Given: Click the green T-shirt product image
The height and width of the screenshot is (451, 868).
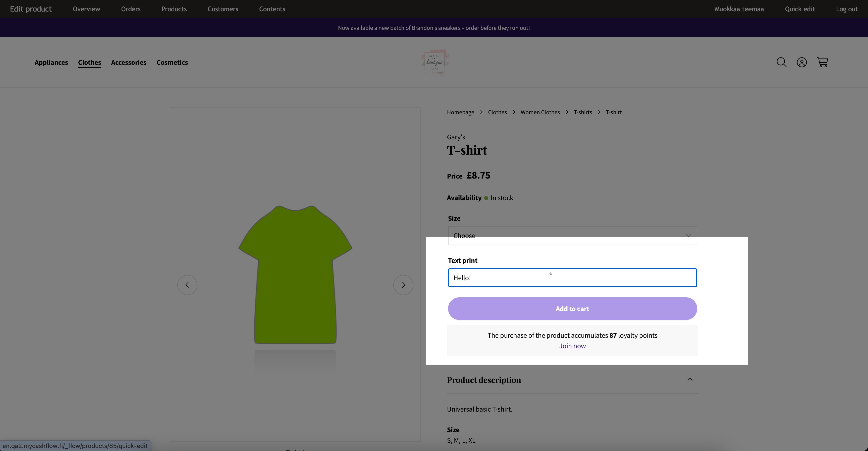Looking at the screenshot, I should click(295, 274).
